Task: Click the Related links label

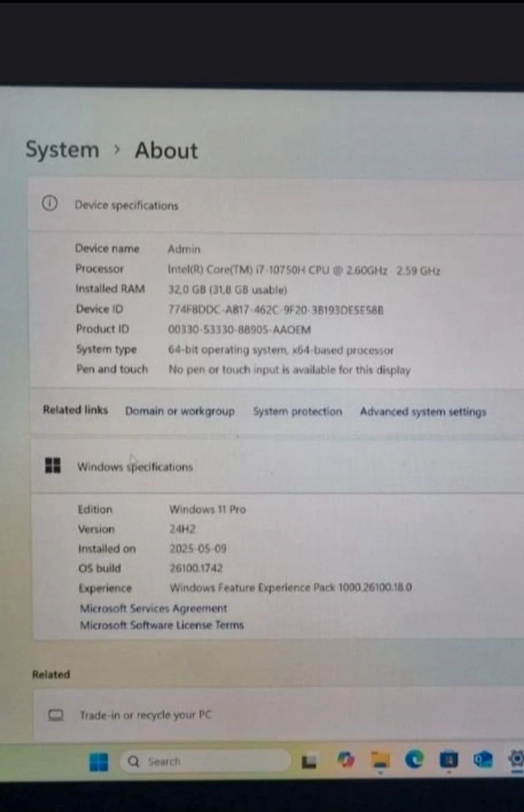Action: pos(75,410)
